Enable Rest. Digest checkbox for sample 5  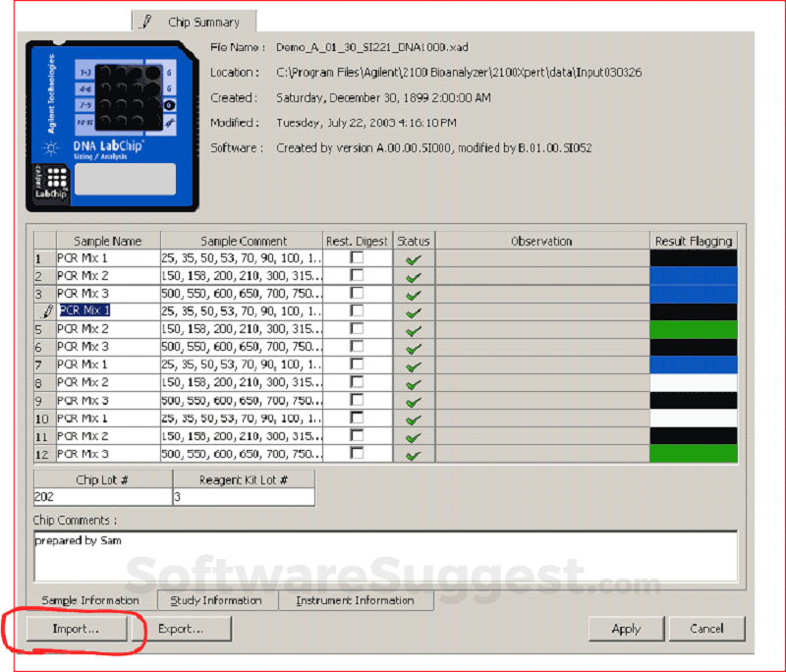(358, 329)
